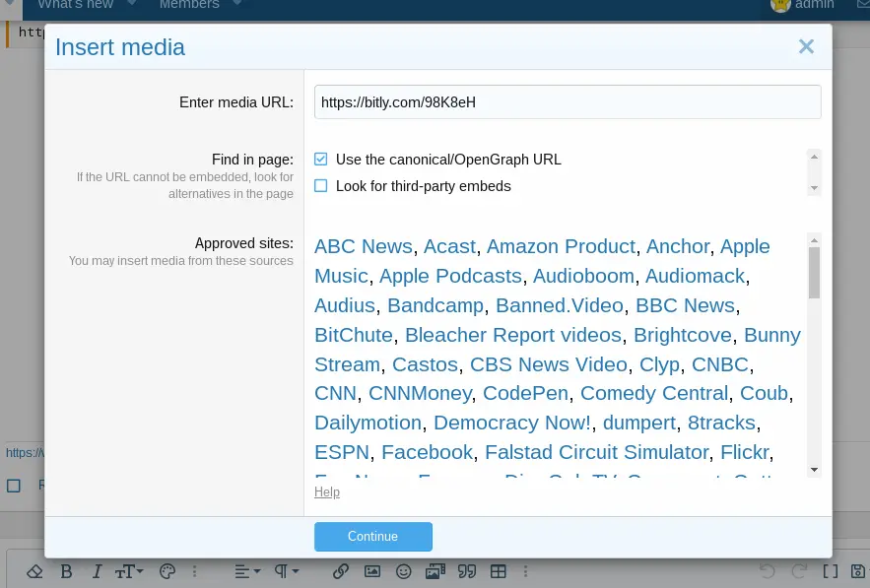The width and height of the screenshot is (870, 588).
Task: Open the Audioboom link
Action: [x=583, y=276]
